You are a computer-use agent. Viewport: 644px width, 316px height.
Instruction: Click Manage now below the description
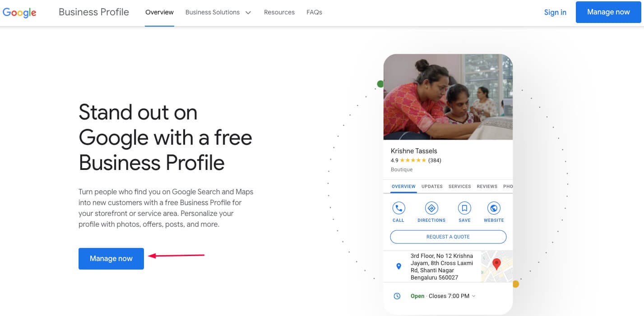(111, 259)
